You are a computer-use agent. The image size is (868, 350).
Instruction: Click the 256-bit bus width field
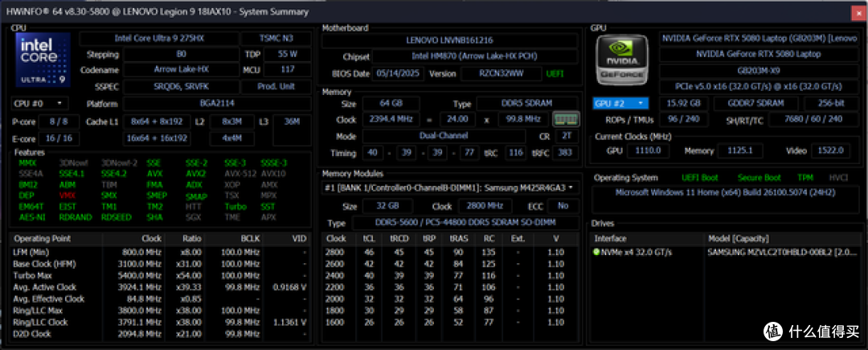(831, 104)
